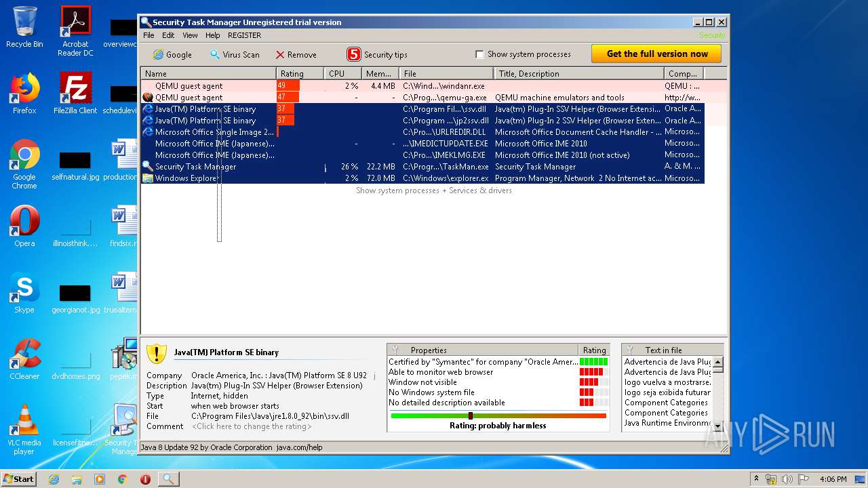Launch Skype from the desktop
This screenshot has width=868, height=488.
click(24, 292)
